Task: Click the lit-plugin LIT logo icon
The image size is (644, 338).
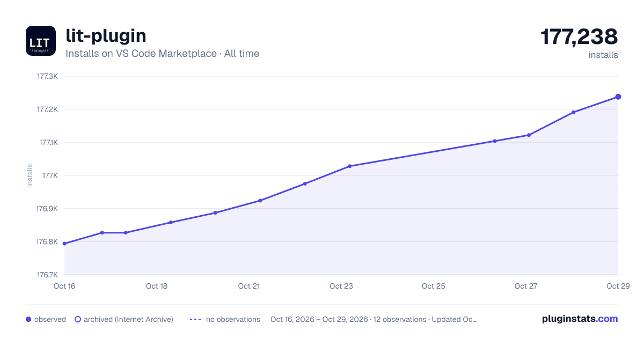Action: coord(41,41)
